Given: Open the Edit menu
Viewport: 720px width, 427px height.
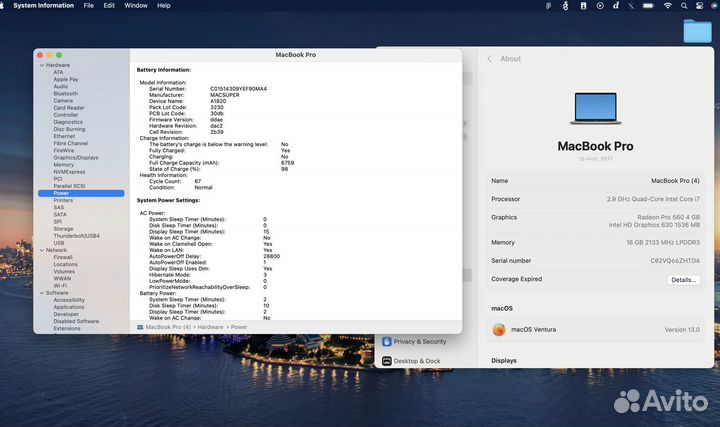Looking at the screenshot, I should (x=109, y=6).
